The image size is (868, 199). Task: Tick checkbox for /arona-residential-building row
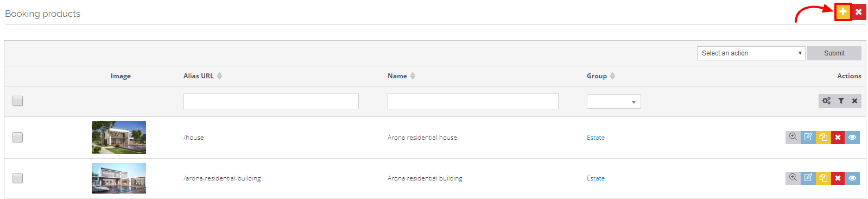18,178
